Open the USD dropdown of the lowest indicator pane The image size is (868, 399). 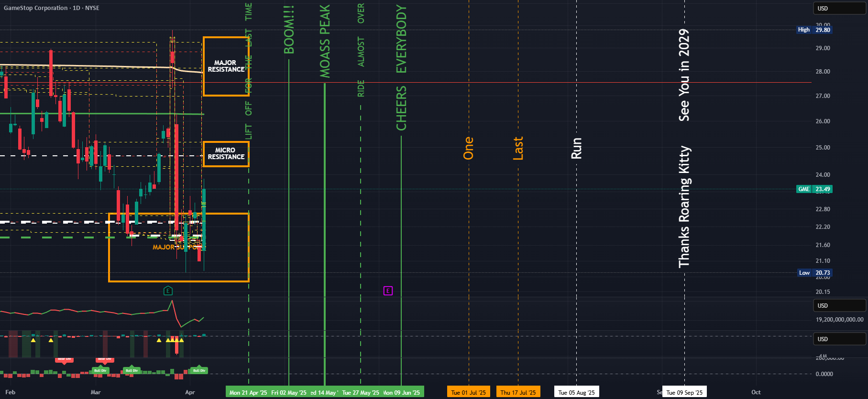tap(839, 339)
